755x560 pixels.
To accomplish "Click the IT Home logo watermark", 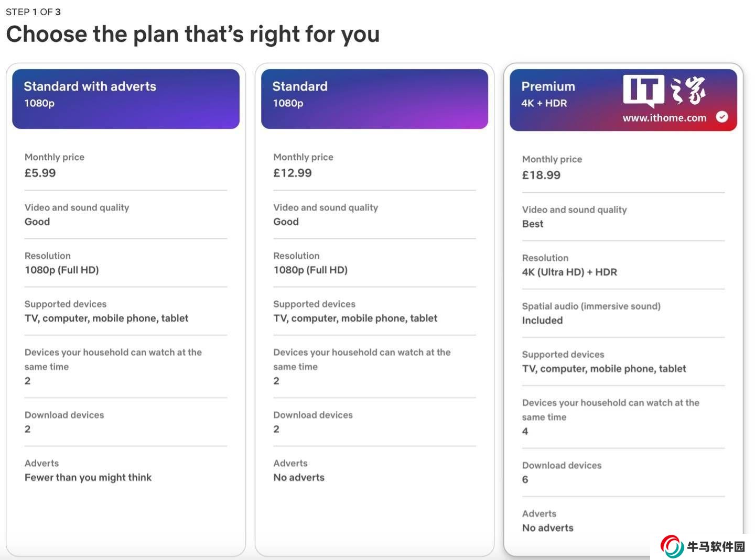I will pyautogui.click(x=664, y=91).
